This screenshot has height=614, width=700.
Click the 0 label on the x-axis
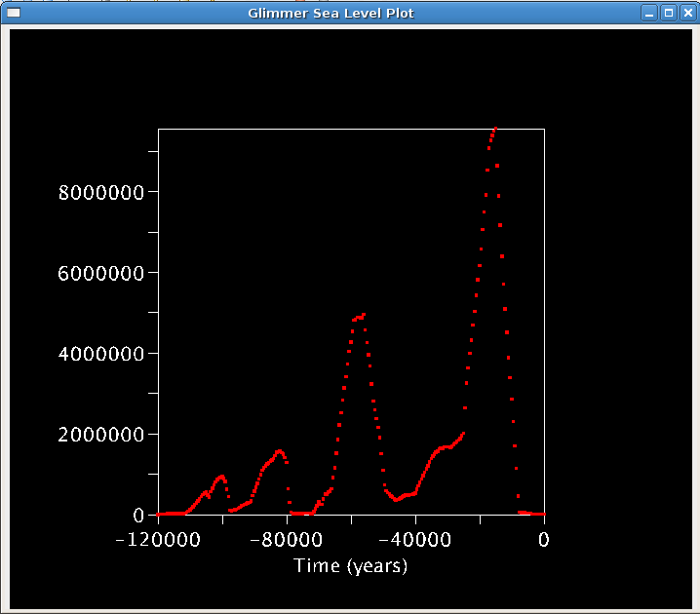[x=543, y=540]
